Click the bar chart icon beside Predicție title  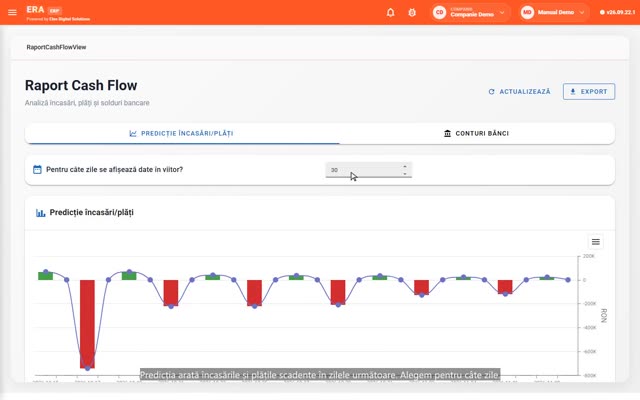click(x=40, y=213)
